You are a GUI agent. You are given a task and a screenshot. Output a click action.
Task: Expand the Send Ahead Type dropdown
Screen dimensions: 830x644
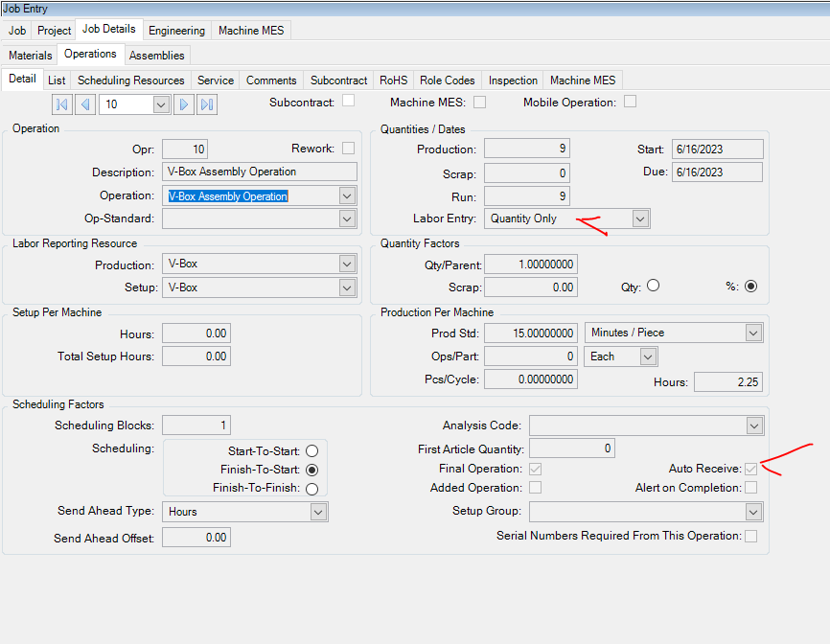[318, 512]
